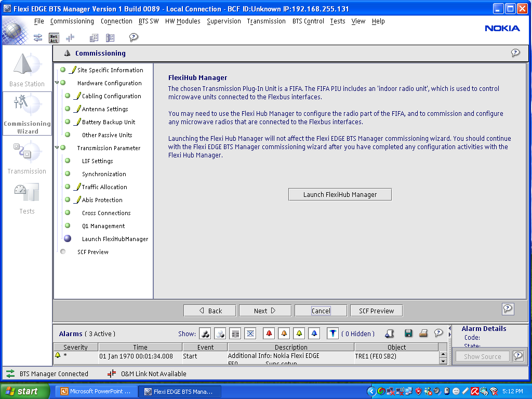Image resolution: width=532 pixels, height=399 pixels.
Task: Select the Base Station sidebar icon
Action: (x=27, y=70)
